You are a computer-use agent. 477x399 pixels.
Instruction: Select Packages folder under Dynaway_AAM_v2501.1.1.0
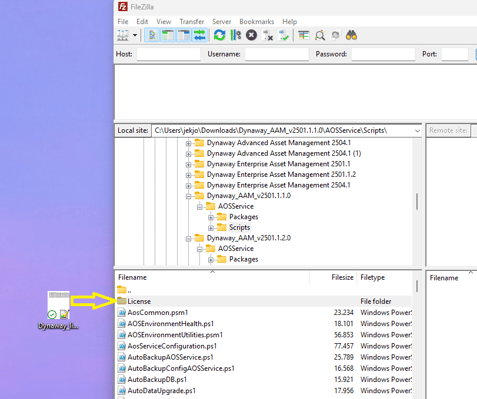pyautogui.click(x=243, y=217)
